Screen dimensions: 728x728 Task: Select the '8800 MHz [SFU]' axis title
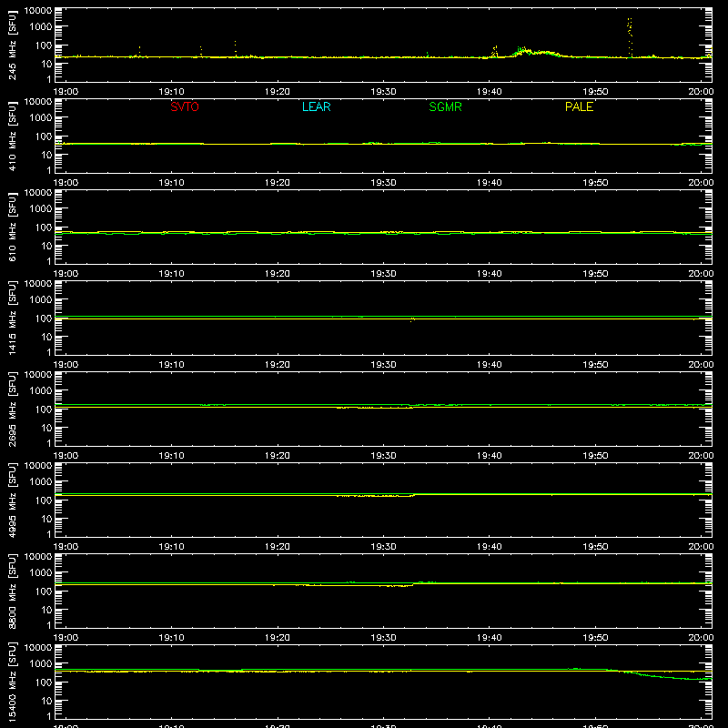coord(13,591)
